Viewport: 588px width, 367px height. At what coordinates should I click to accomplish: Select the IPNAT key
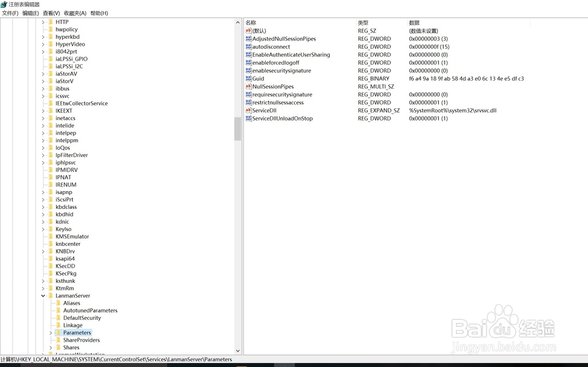point(63,177)
